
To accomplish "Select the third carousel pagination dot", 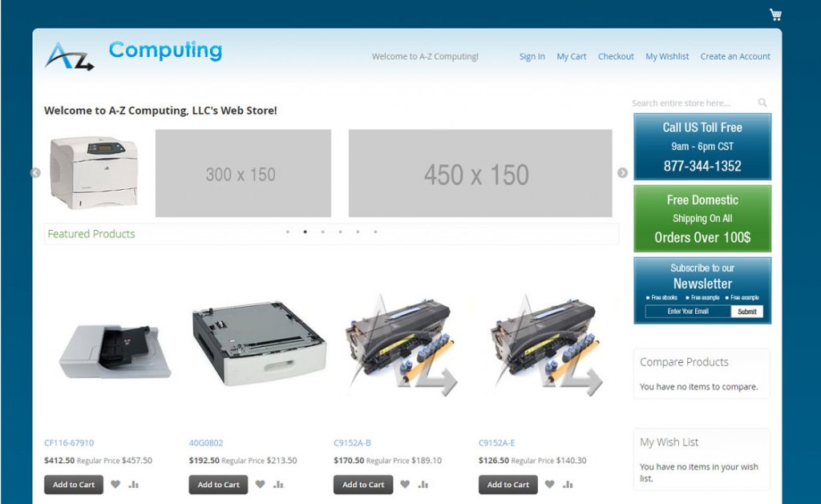I will pyautogui.click(x=322, y=232).
